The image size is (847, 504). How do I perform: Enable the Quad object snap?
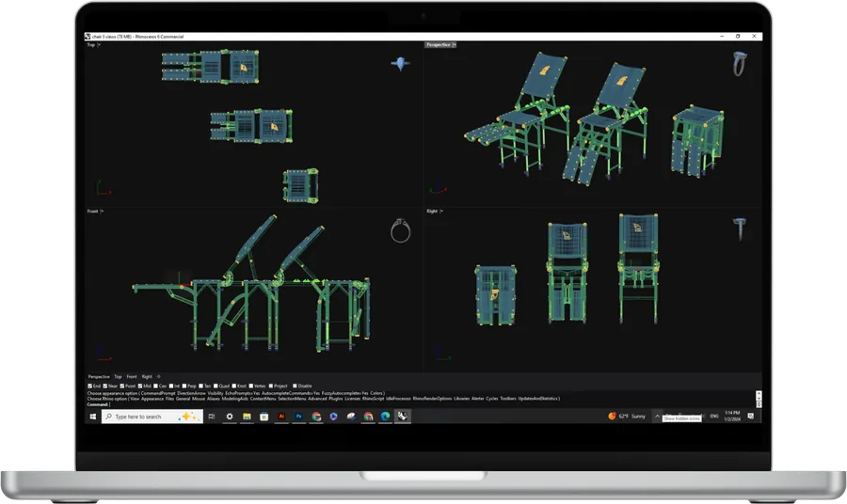[x=216, y=386]
